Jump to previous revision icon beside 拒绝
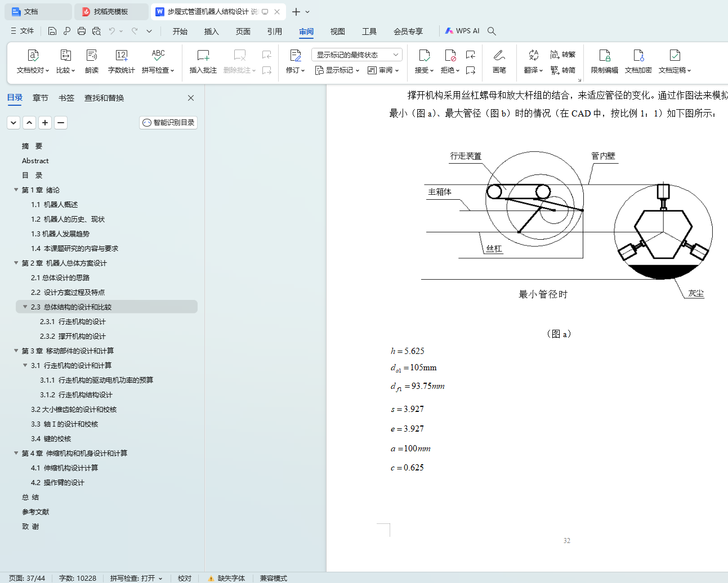Viewport: 728px width, 583px height. point(471,55)
